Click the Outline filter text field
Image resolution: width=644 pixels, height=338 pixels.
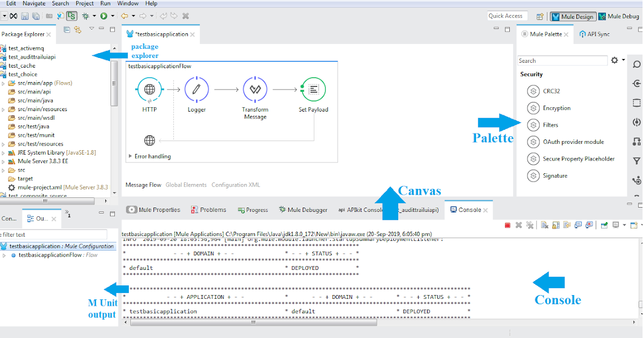tap(54, 234)
